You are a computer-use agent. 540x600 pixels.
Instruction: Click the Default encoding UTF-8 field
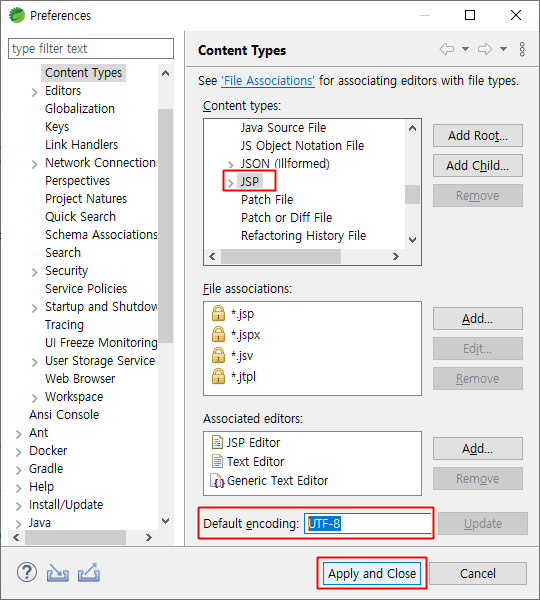pyautogui.click(x=368, y=523)
